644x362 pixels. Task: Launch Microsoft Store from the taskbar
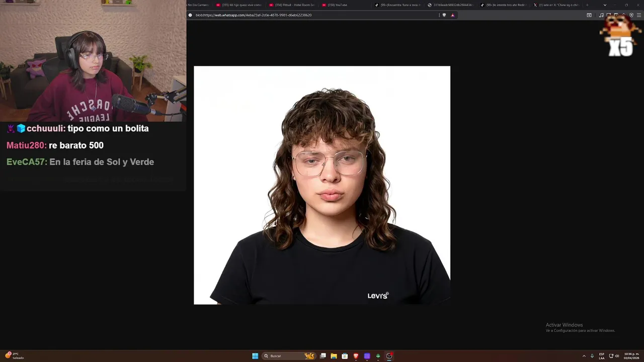click(345, 356)
